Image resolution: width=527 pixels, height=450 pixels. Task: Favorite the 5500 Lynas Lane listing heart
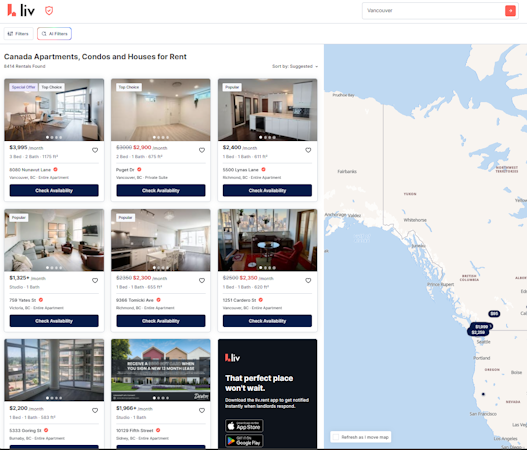[308, 150]
